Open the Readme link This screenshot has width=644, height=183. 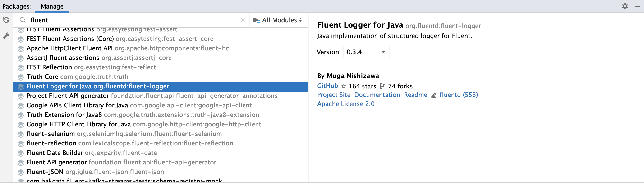415,95
